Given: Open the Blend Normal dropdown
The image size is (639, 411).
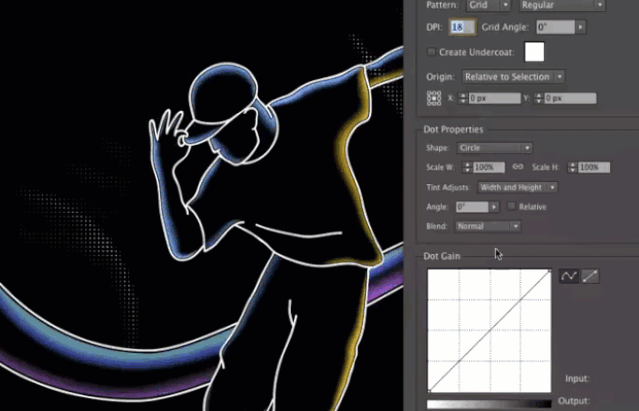Looking at the screenshot, I should pyautogui.click(x=488, y=226).
